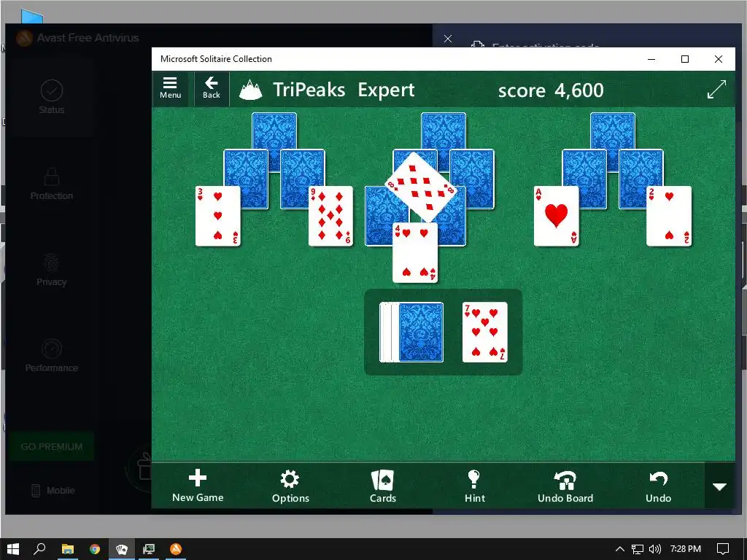Viewport: 747px width, 560px height.
Task: Open Mobile section in Avast
Action: coord(53,491)
